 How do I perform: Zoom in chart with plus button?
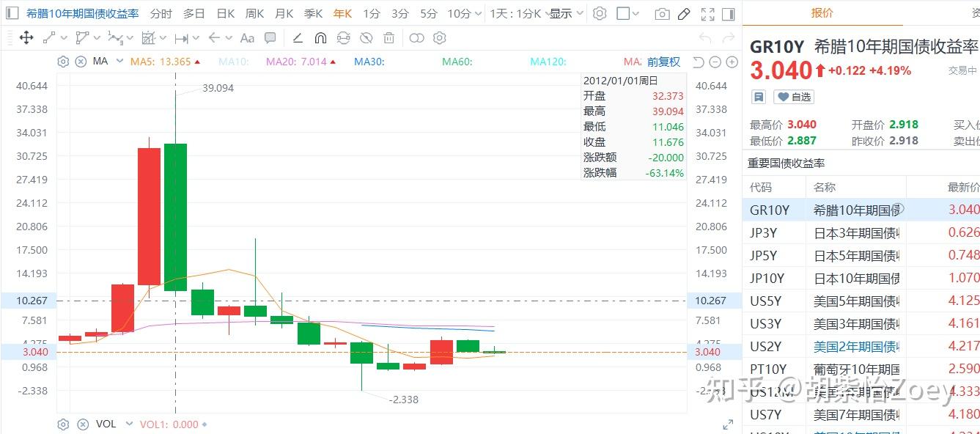[732, 62]
